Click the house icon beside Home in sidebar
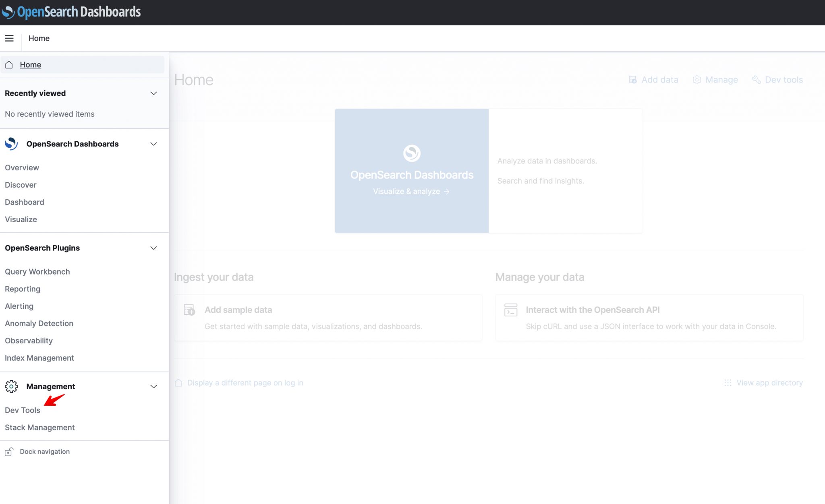825x504 pixels. (9, 65)
